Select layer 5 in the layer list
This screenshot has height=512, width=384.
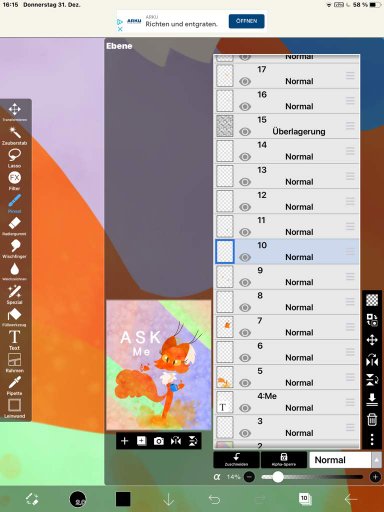point(287,377)
